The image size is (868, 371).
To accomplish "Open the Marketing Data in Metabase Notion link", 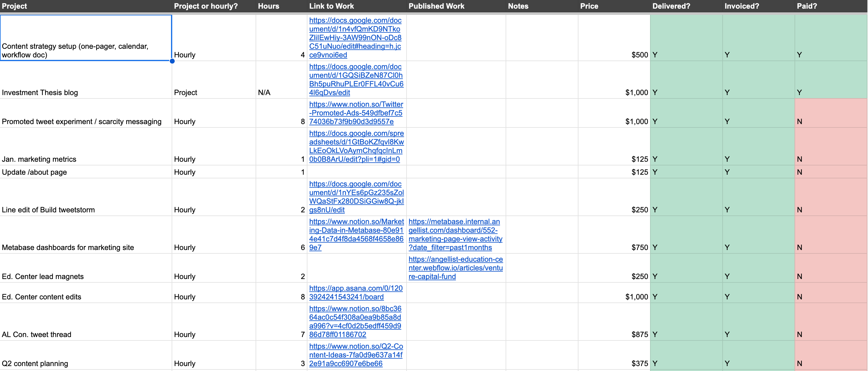I will coord(356,235).
